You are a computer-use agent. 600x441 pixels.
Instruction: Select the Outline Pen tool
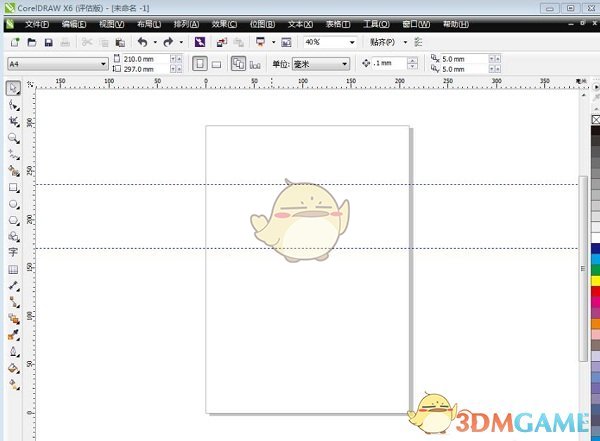click(x=14, y=351)
